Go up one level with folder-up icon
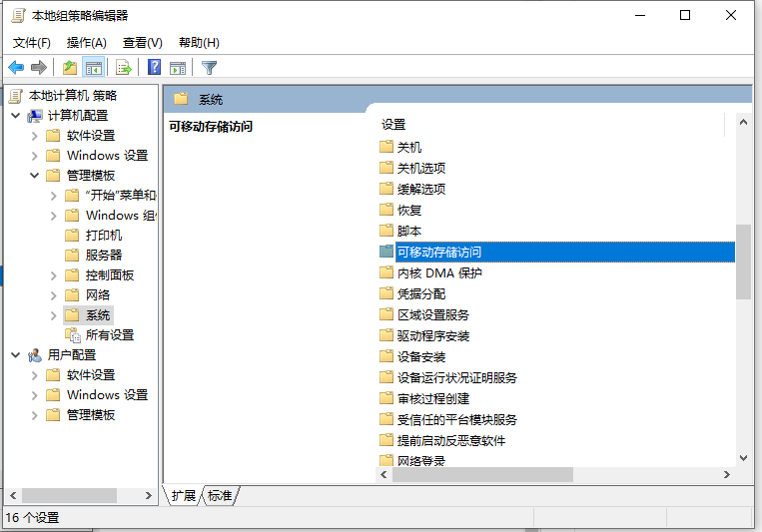The height and width of the screenshot is (532, 762). (x=70, y=67)
